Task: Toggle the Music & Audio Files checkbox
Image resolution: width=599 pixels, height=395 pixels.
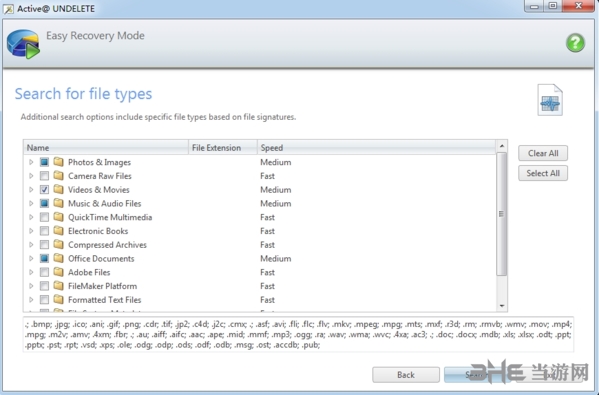Action: pyautogui.click(x=44, y=203)
